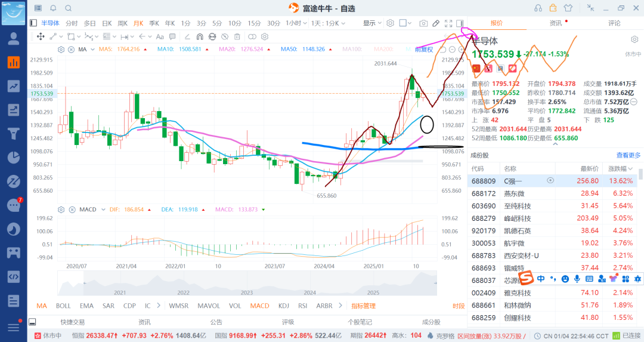Click the pencil drawing tool icon

click(x=436, y=23)
